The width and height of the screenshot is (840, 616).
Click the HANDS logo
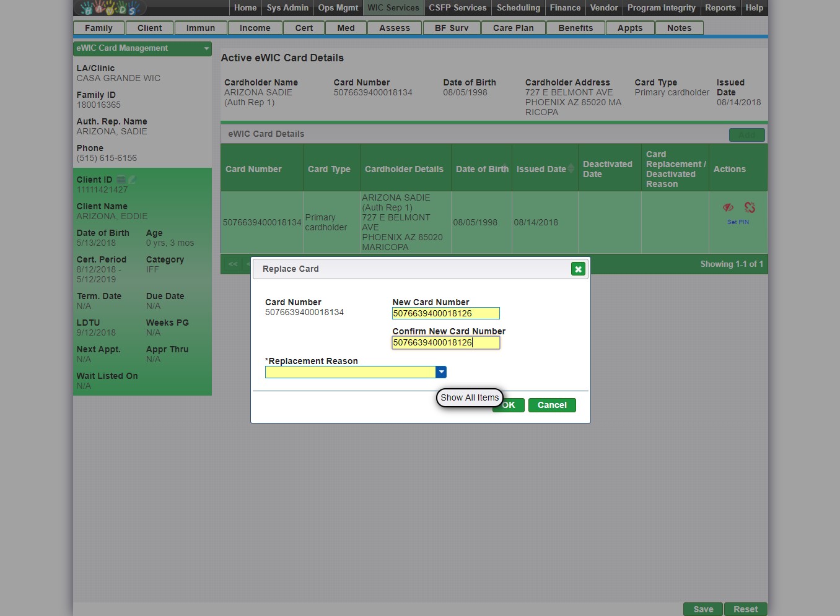pos(110,8)
